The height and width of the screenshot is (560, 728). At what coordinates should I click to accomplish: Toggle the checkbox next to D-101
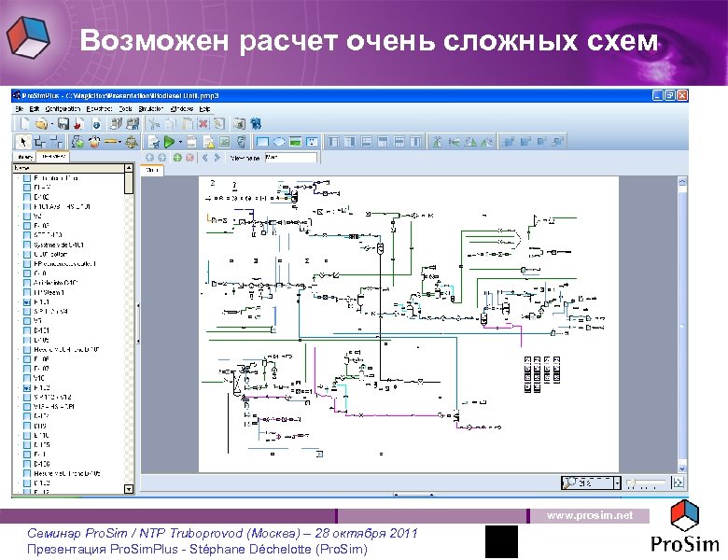pyautogui.click(x=27, y=330)
